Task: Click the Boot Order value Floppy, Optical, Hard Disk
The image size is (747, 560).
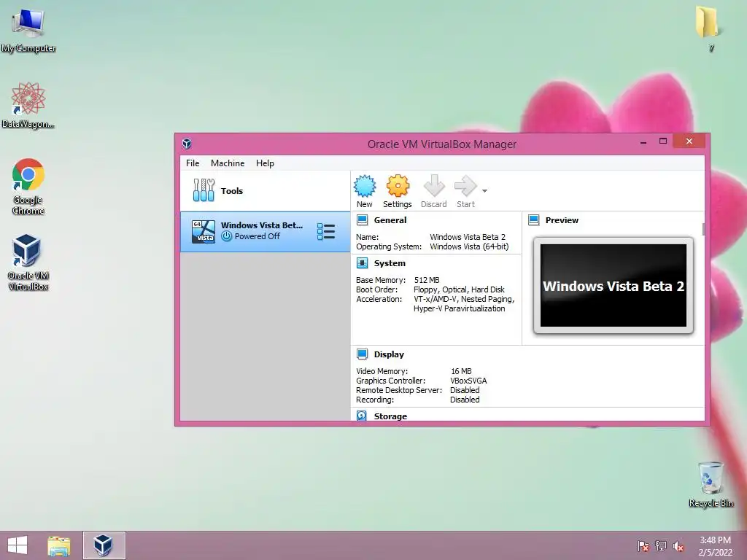Action: click(459, 289)
